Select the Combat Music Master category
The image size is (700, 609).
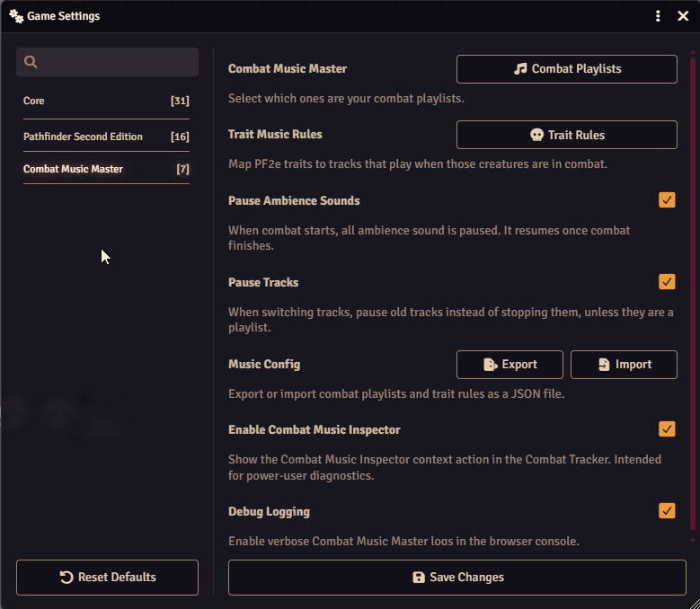pos(106,169)
